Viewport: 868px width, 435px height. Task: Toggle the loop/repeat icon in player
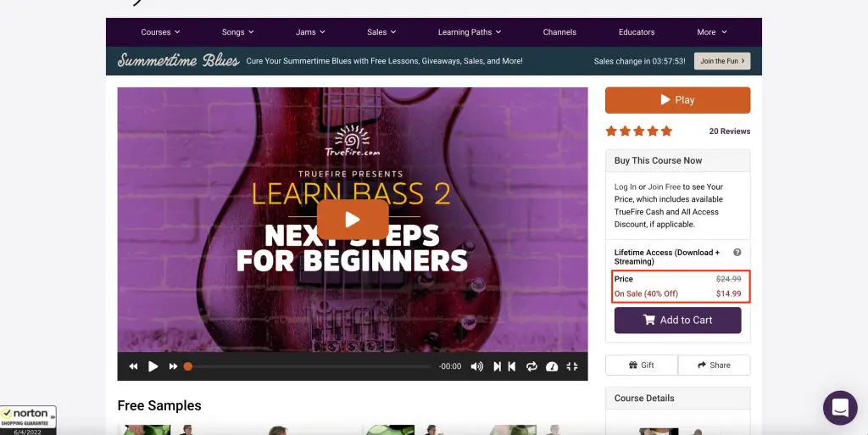point(531,366)
